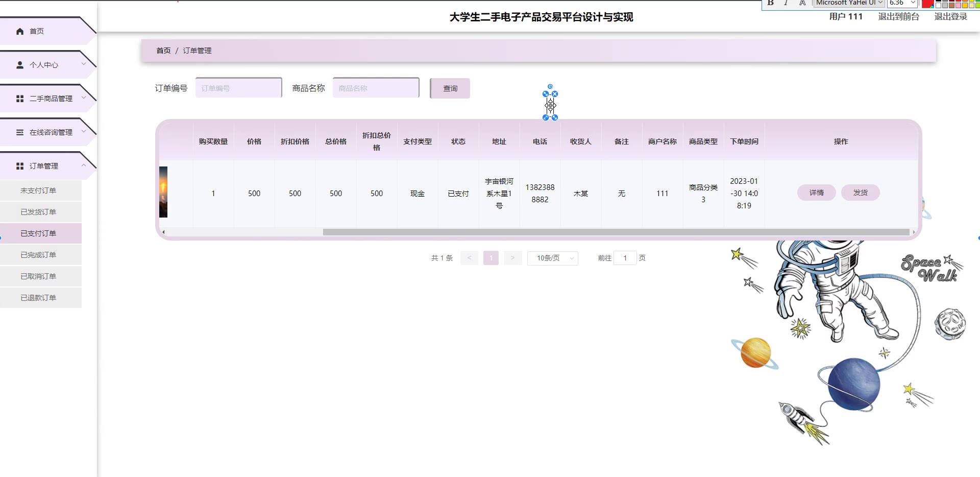The image size is (980, 477).
Task: Expand the 在线咨询管理 menu chevron
Action: (x=84, y=132)
